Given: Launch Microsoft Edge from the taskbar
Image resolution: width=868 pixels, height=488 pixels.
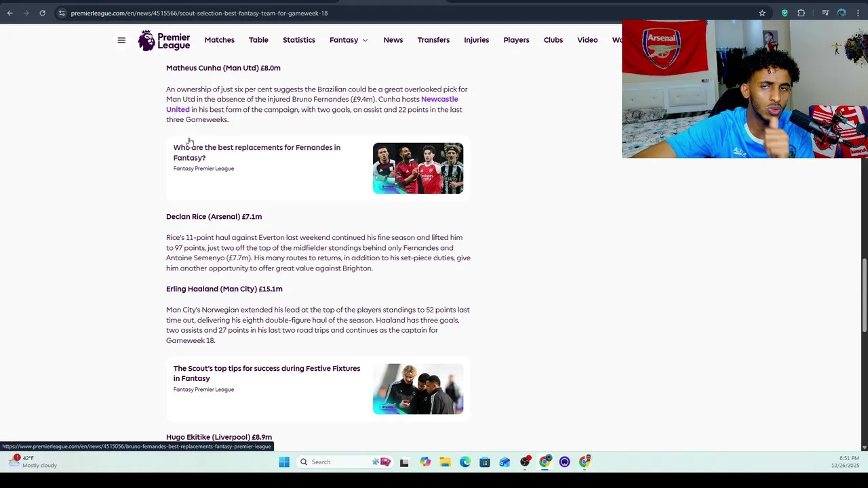Looking at the screenshot, I should pos(465,462).
